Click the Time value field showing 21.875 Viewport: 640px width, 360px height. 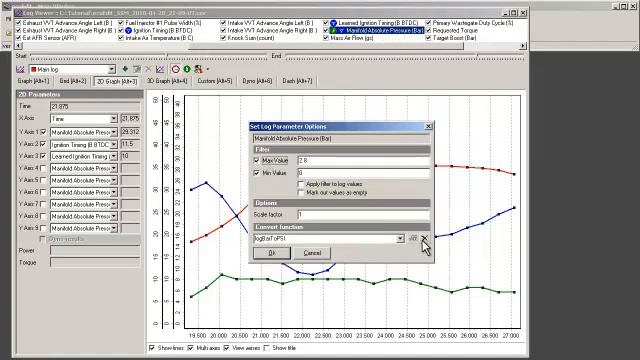(x=95, y=107)
